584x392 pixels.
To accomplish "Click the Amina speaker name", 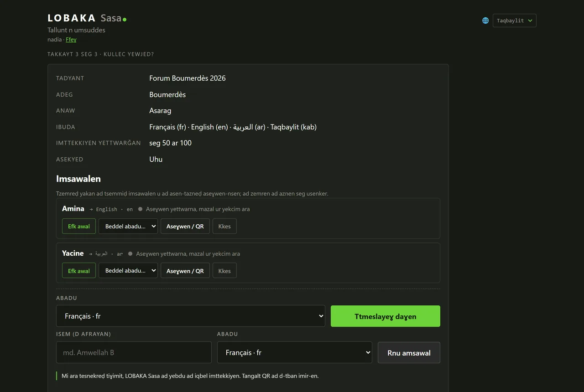I will (73, 208).
